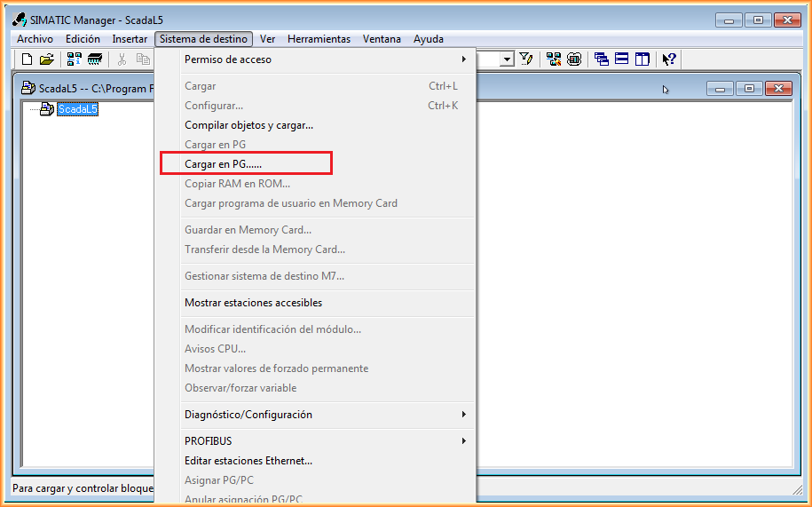This screenshot has width=812, height=507.
Task: Cascade windows using the toolbar icon
Action: (x=602, y=59)
